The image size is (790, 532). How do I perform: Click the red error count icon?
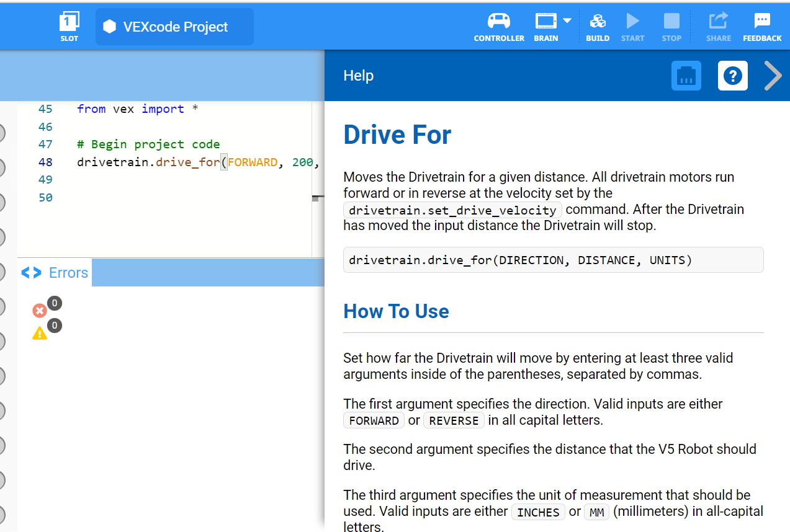(x=40, y=311)
